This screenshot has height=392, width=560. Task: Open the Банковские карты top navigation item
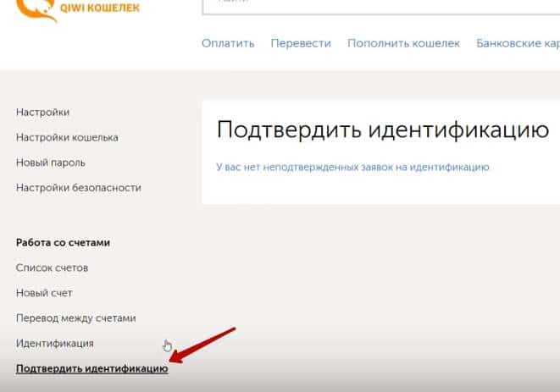click(517, 43)
